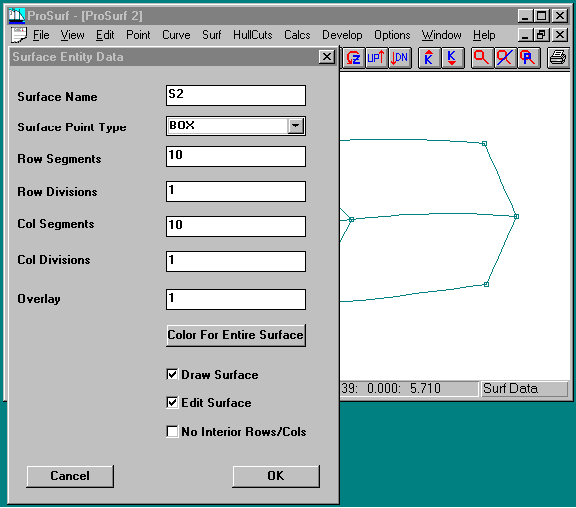Click the rotate Z toolbar icon
Screen dimensions: 576x508
coord(353,58)
